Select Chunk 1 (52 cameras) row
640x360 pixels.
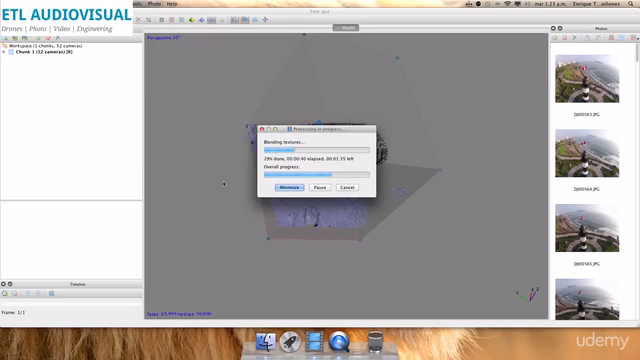click(44, 52)
